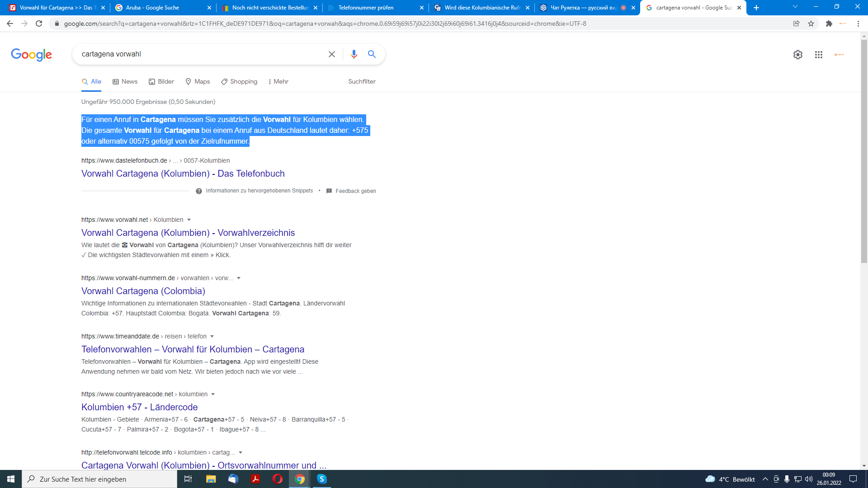Bookmark this page with star icon
Screen dimensions: 868x488
[811, 23]
